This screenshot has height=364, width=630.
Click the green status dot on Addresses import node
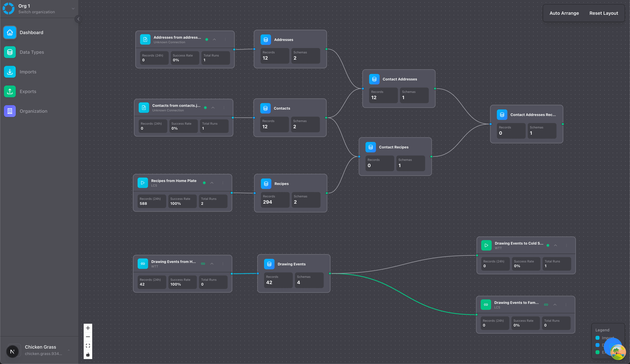pos(207,39)
